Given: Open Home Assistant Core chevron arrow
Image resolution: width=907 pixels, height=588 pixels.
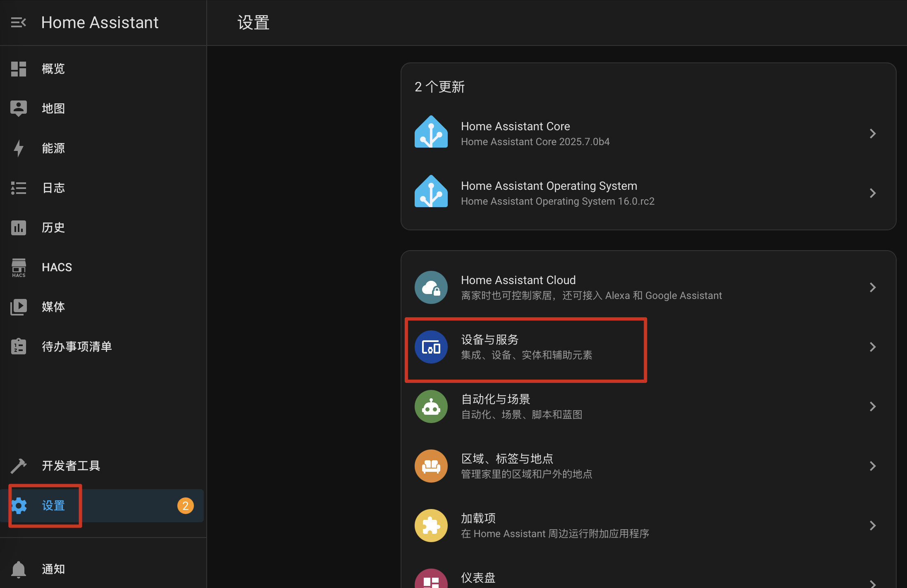Looking at the screenshot, I should [873, 134].
